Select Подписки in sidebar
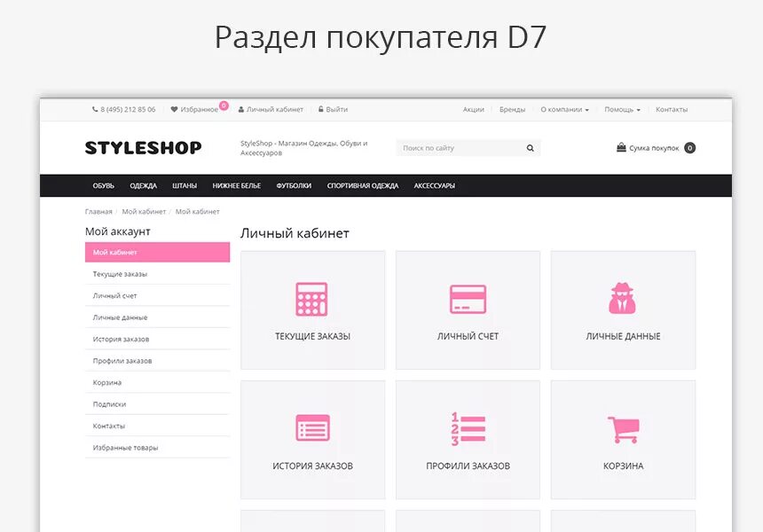 [x=157, y=404]
